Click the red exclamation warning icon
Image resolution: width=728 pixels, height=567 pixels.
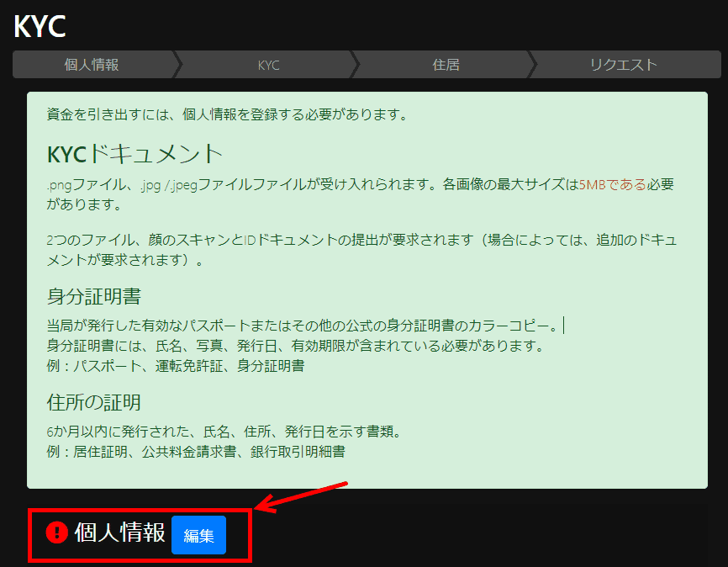[x=56, y=533]
